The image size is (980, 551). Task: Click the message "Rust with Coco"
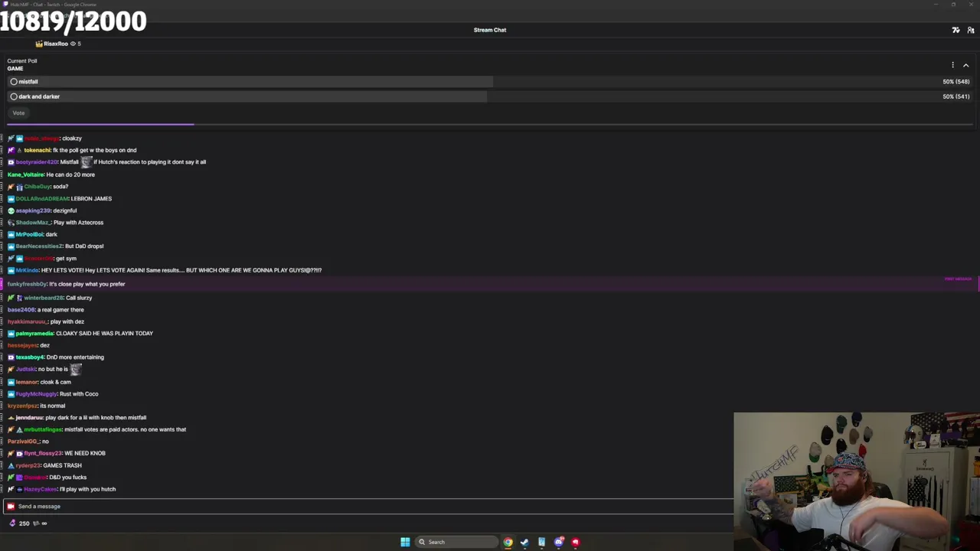click(x=79, y=394)
